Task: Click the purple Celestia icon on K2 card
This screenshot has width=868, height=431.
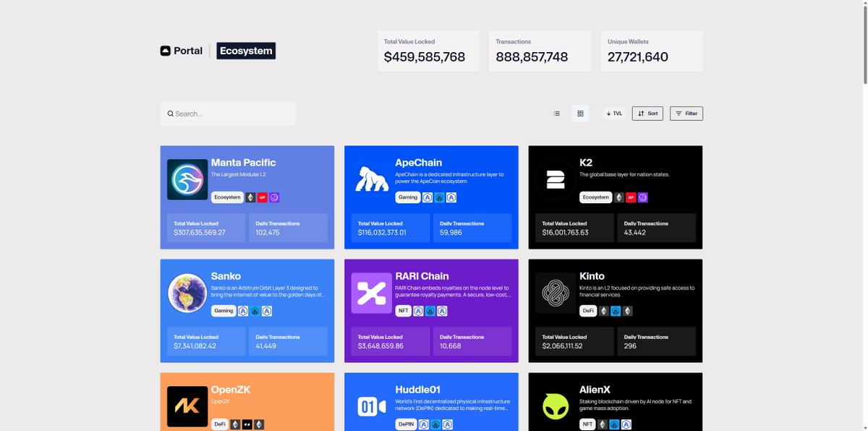Action: 643,197
